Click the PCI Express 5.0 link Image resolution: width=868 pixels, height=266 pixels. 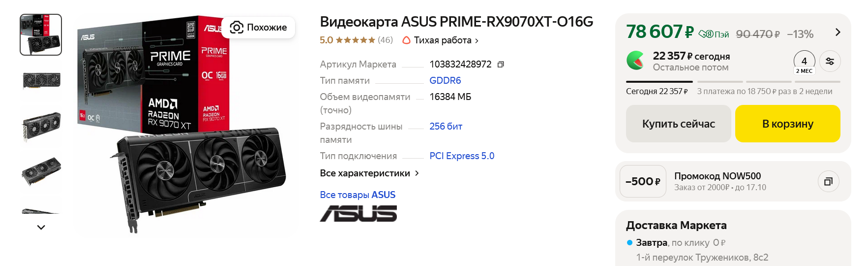[462, 156]
